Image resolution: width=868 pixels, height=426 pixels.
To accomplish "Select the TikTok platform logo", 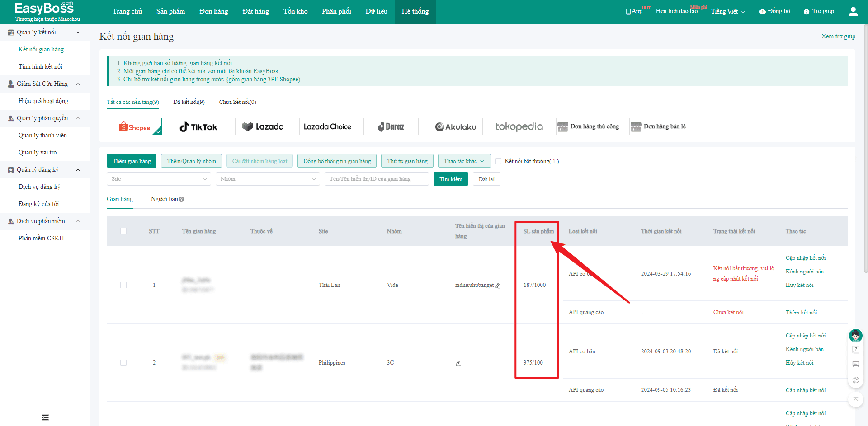I will 198,126.
